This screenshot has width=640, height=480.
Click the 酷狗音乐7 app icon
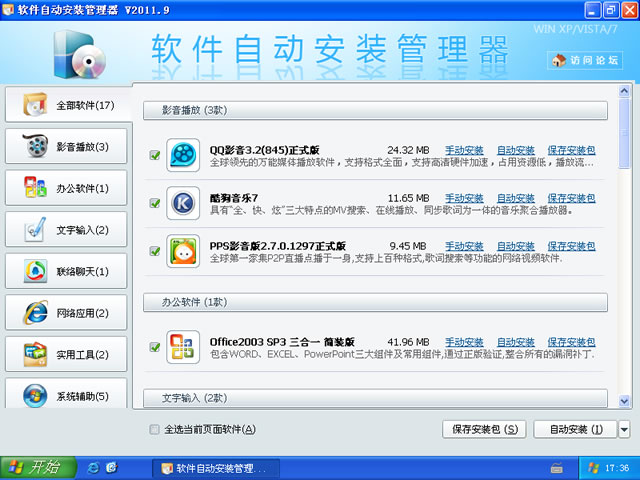pyautogui.click(x=183, y=203)
